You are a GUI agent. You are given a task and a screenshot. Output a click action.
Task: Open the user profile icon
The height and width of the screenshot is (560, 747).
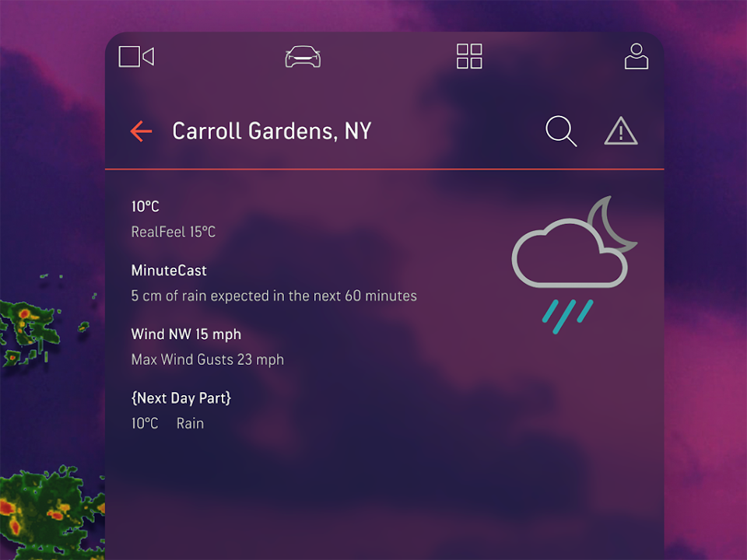click(637, 56)
